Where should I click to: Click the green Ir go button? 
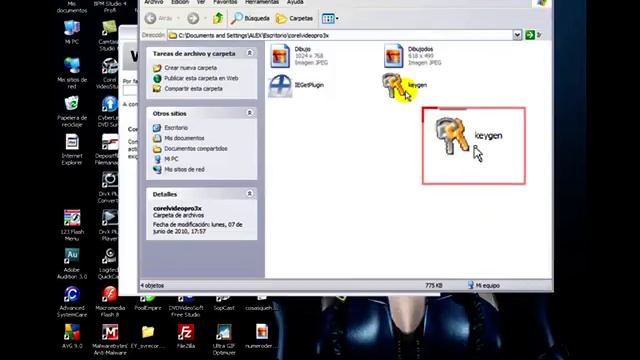530,35
